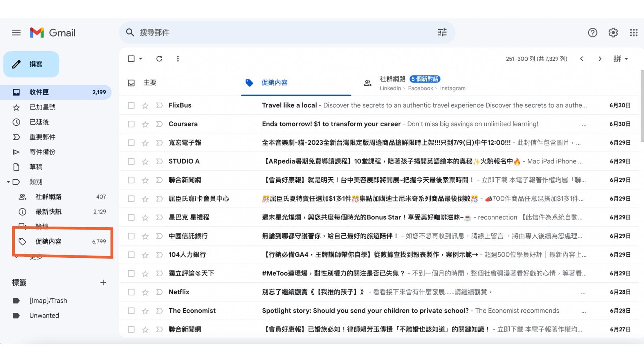Open the Google apps grid icon
The width and height of the screenshot is (644, 362).
633,33
